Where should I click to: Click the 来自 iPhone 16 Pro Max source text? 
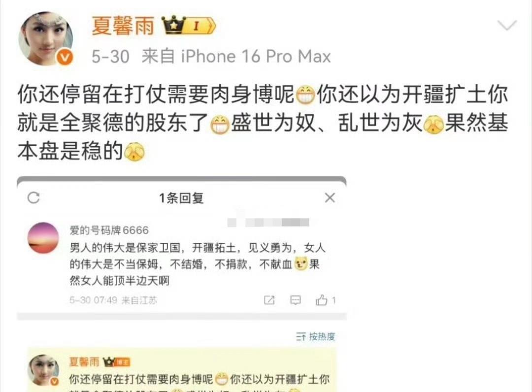click(236, 56)
